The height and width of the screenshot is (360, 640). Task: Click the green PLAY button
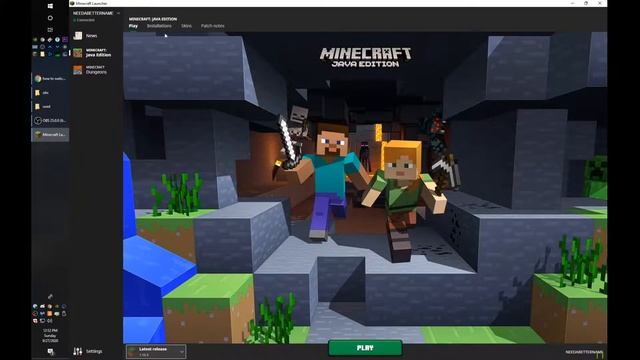[365, 348]
